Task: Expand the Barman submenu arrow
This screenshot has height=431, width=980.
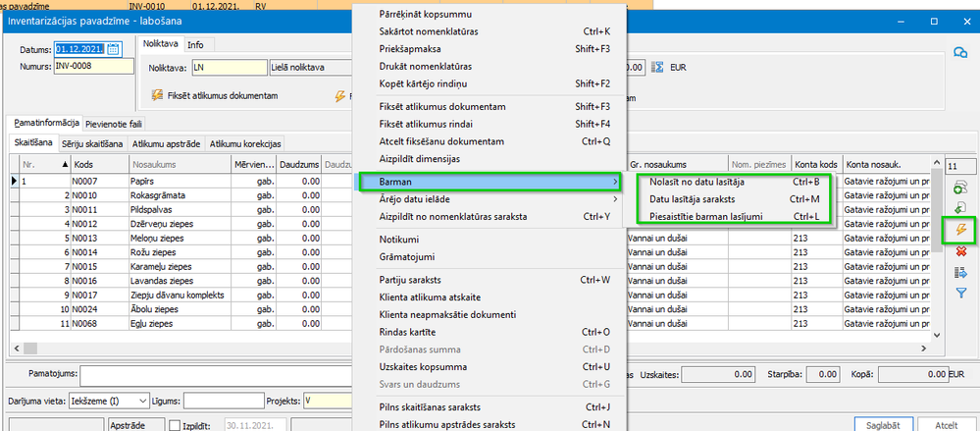Action: [x=616, y=182]
